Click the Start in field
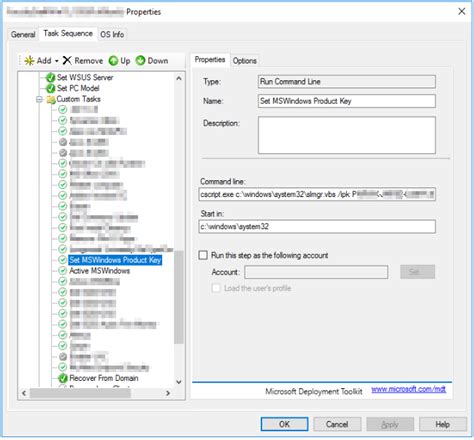Image resolution: width=474 pixels, height=440 pixels. (x=317, y=227)
